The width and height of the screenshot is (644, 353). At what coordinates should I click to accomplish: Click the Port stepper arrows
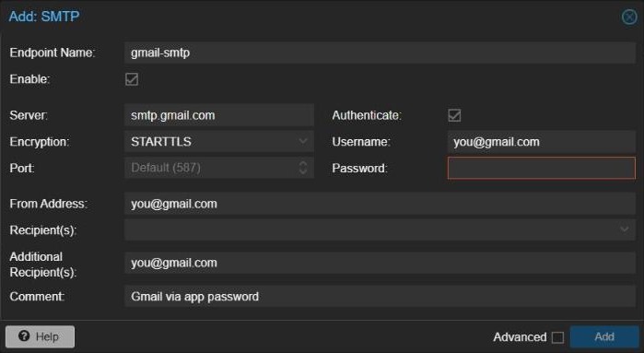[x=303, y=168]
